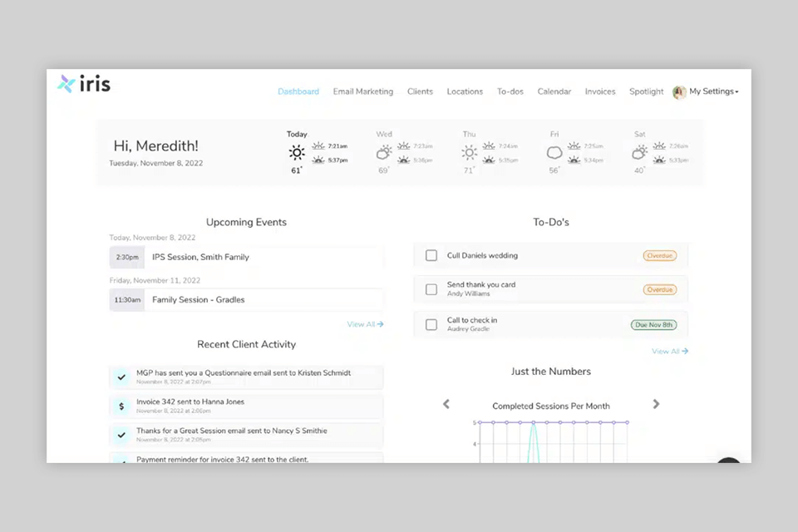Click the 2:30pm event time badge

point(127,257)
